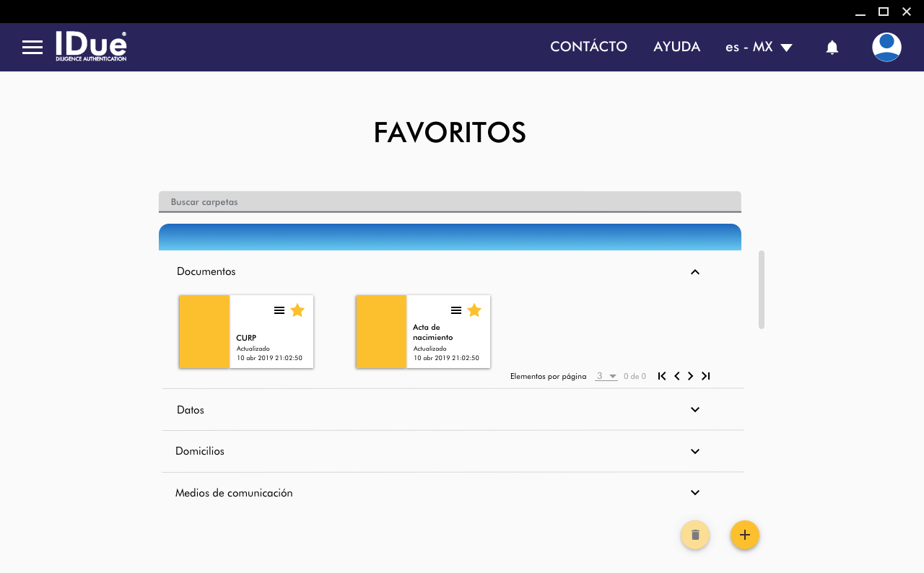Toggle favorite star on Acta de nacimiento

tap(474, 310)
